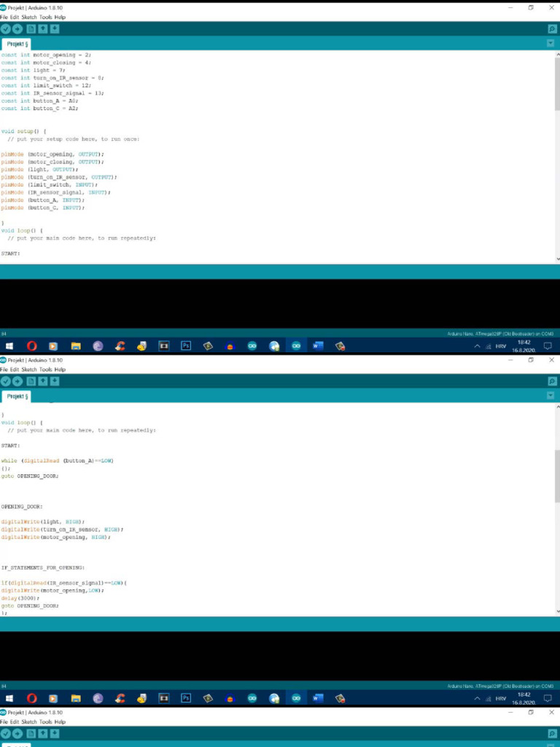Viewport: 560px width, 747px height.
Task: Click scroll-up arrow in editor with OPENING_DOOR code
Action: click(x=558, y=407)
